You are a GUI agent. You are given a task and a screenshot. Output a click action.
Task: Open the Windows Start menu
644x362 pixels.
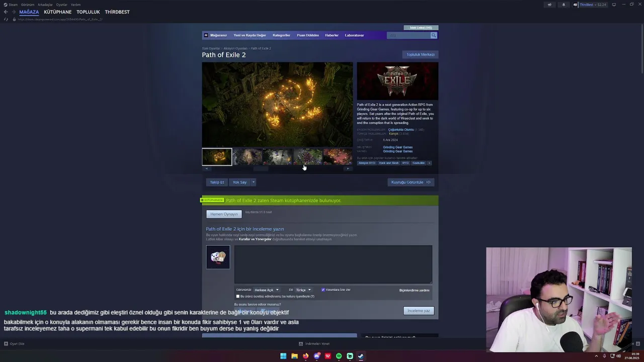point(283,356)
